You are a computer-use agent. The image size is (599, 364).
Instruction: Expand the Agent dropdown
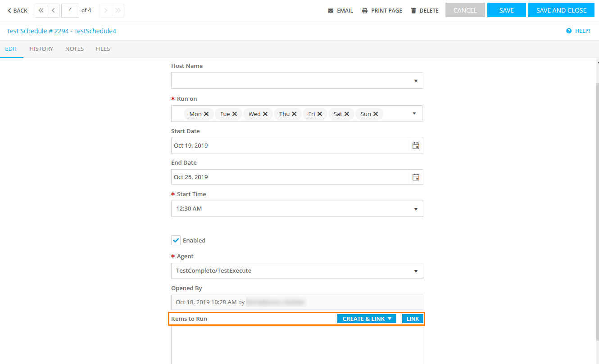click(x=416, y=271)
